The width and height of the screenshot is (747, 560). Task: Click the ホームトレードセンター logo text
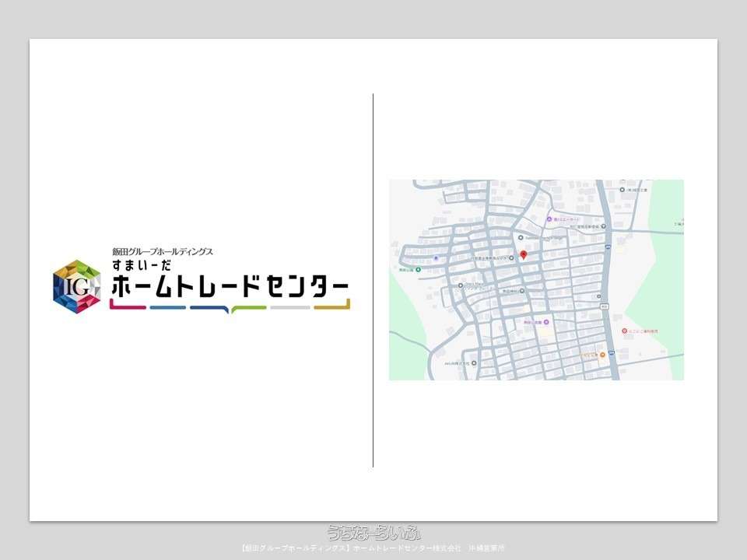pos(230,288)
